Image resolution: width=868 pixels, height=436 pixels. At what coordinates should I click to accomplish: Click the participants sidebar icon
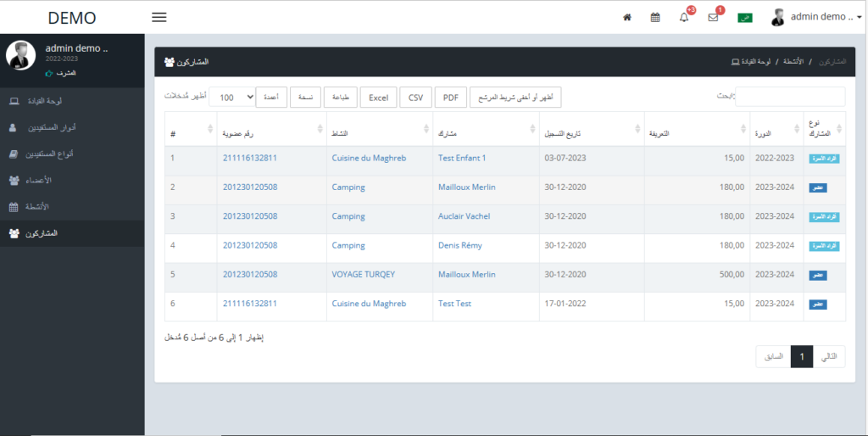click(x=15, y=233)
